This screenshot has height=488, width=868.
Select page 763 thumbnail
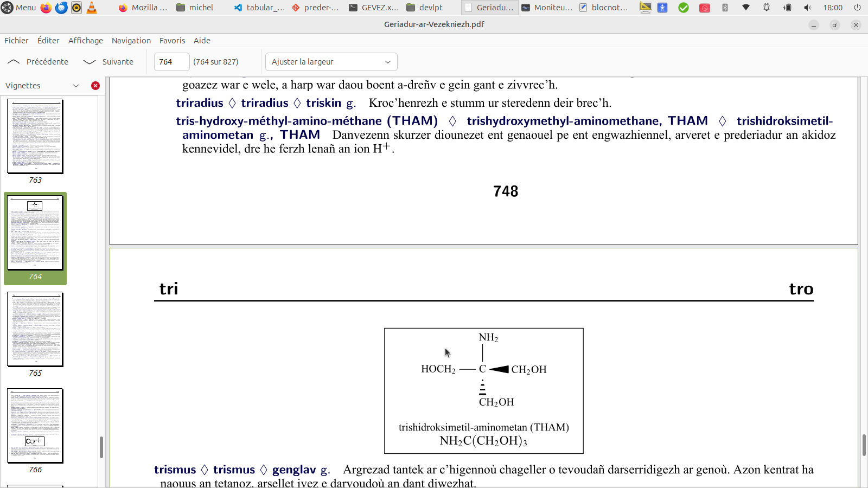click(x=35, y=136)
